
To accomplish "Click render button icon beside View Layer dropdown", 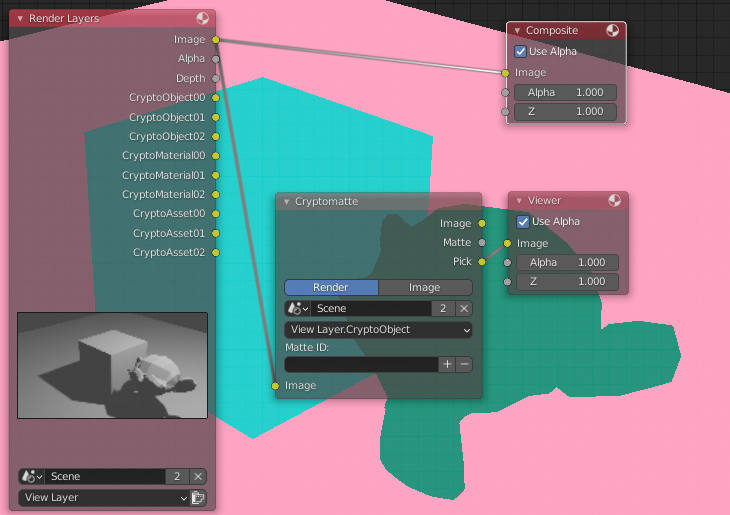I will coord(198,497).
